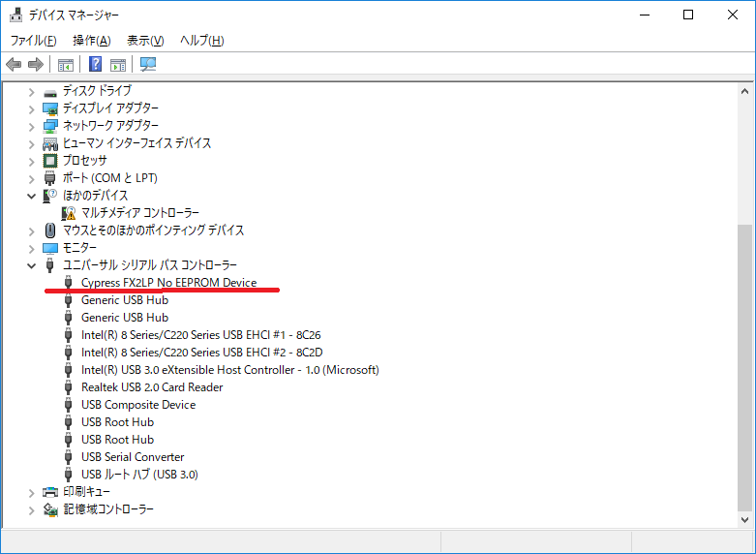The width and height of the screenshot is (756, 554).
Task: Click the マルチメディア コントローラー warning icon
Action: pos(69,213)
